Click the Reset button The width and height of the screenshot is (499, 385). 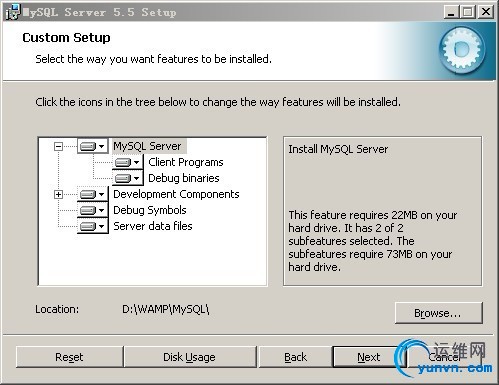(x=69, y=357)
